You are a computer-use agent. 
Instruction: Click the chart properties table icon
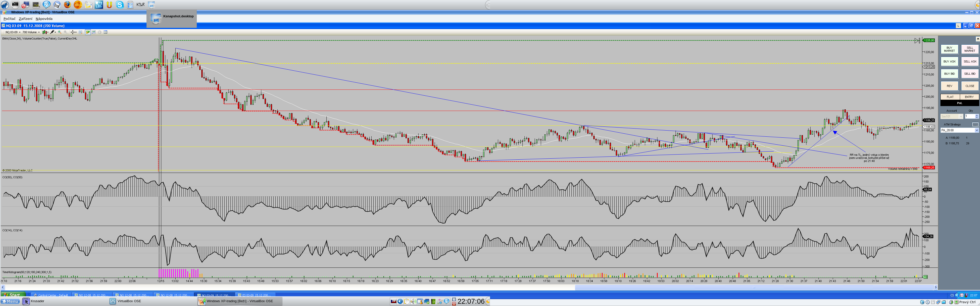pos(105,32)
